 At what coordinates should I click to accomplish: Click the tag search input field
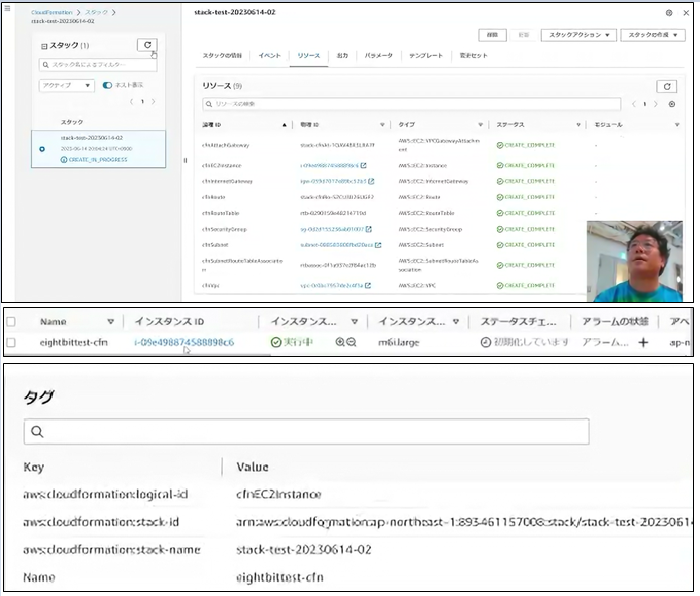[306, 432]
